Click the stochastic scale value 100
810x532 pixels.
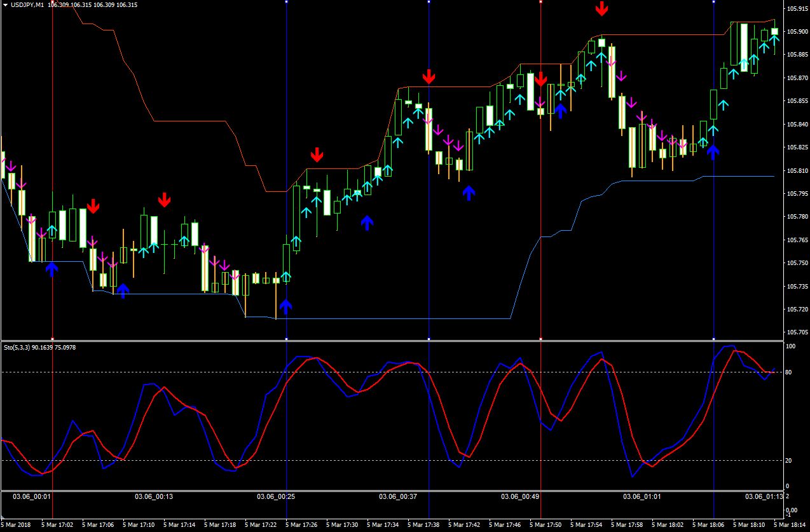coord(791,347)
